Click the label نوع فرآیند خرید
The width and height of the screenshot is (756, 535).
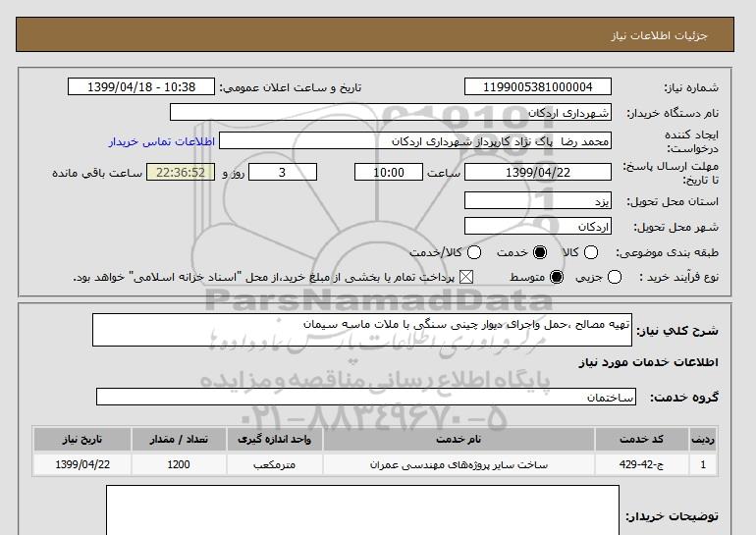tap(678, 277)
